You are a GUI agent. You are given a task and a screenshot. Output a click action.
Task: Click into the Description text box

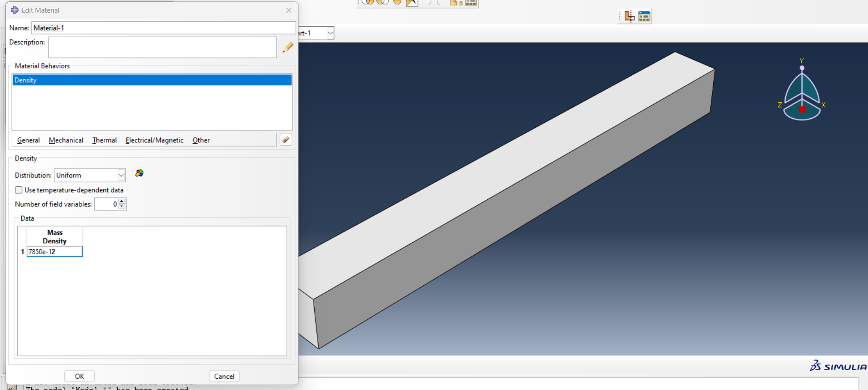[x=163, y=47]
